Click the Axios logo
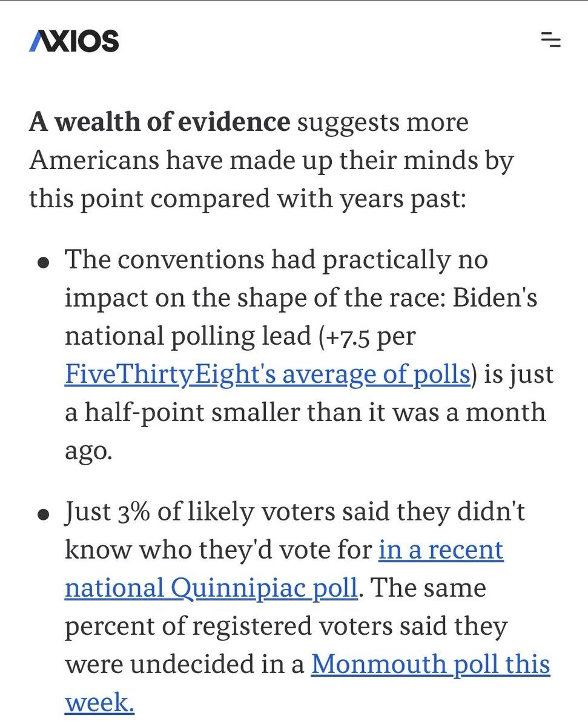Screen dimensions: 588x727 [x=74, y=41]
